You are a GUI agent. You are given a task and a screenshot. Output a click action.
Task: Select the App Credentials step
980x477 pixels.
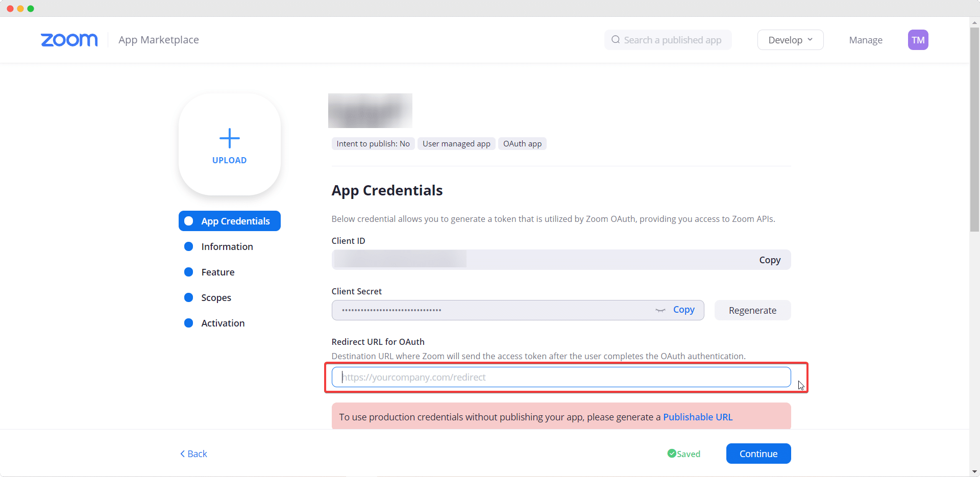230,221
